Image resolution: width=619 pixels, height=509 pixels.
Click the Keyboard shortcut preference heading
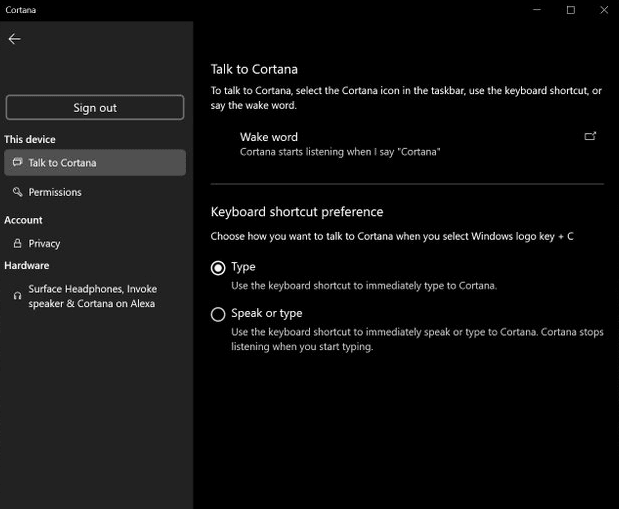[x=297, y=212]
